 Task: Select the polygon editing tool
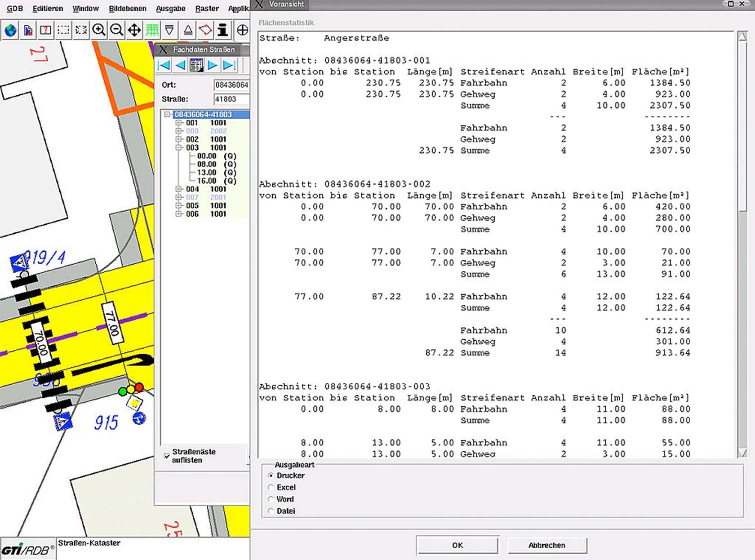(206, 30)
